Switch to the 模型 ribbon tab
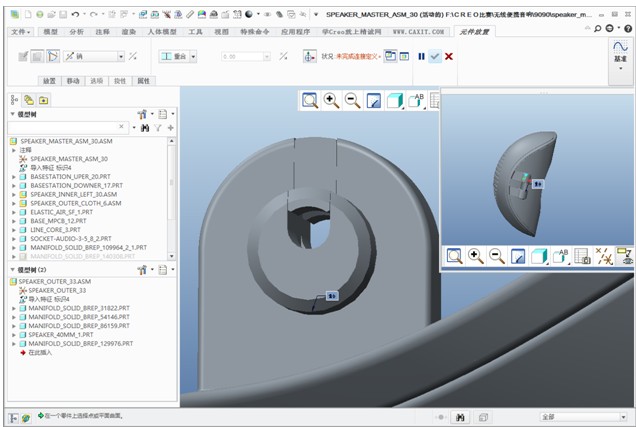The image size is (636, 427). (x=50, y=32)
